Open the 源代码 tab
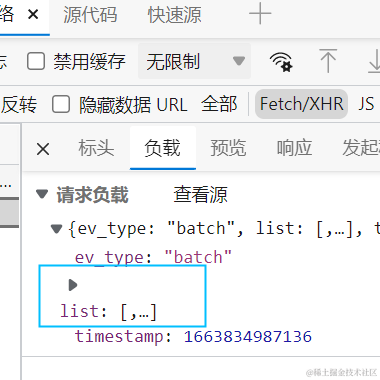Screen dimensions: 380x380 (90, 15)
